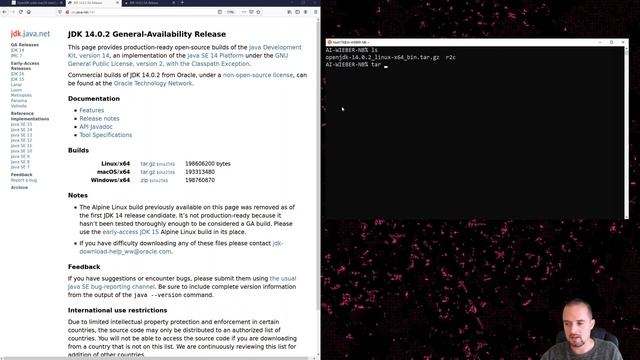Click the tracking protection shield icon

coord(60,12)
